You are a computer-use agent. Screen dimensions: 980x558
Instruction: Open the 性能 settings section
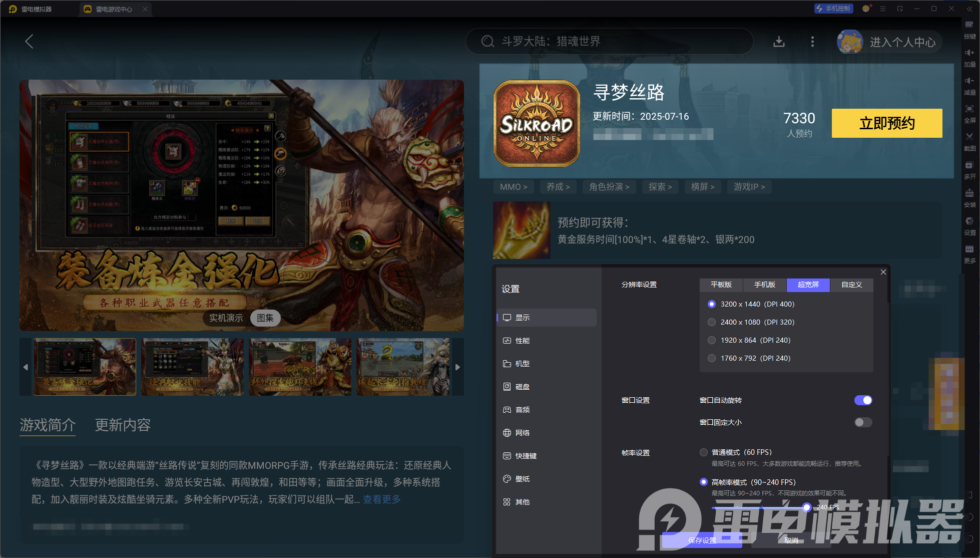point(523,341)
